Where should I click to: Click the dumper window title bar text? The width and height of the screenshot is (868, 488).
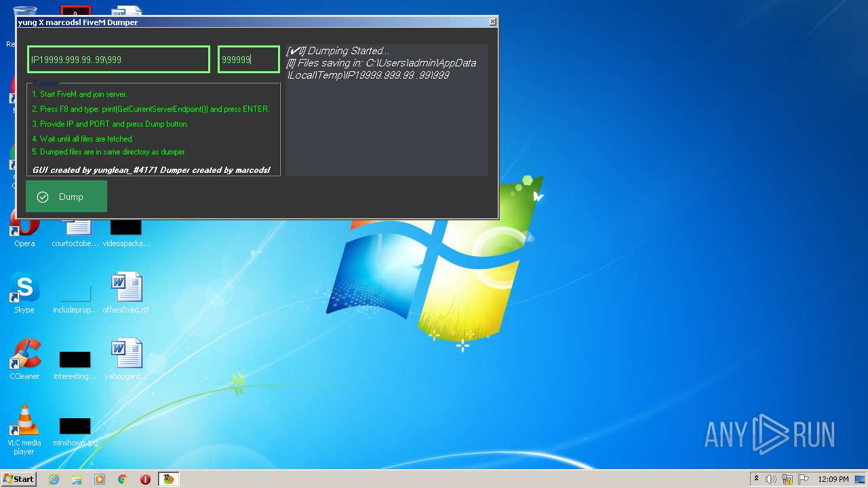[78, 22]
